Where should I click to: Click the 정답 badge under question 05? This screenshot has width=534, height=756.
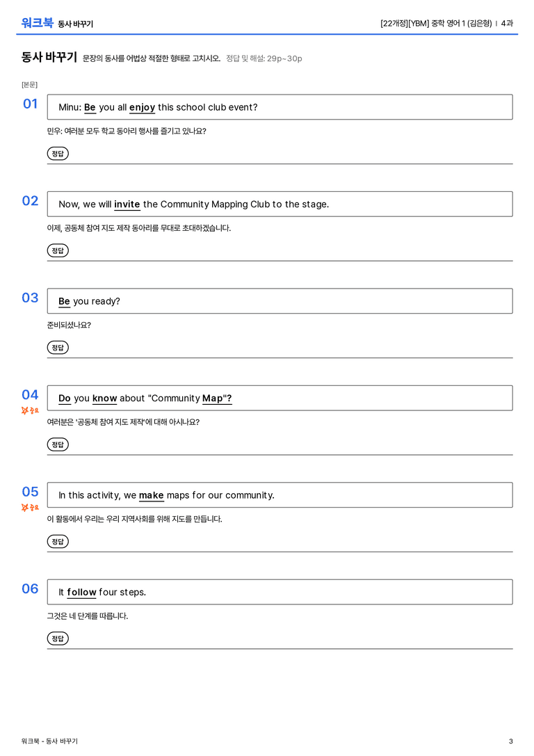coord(58,541)
